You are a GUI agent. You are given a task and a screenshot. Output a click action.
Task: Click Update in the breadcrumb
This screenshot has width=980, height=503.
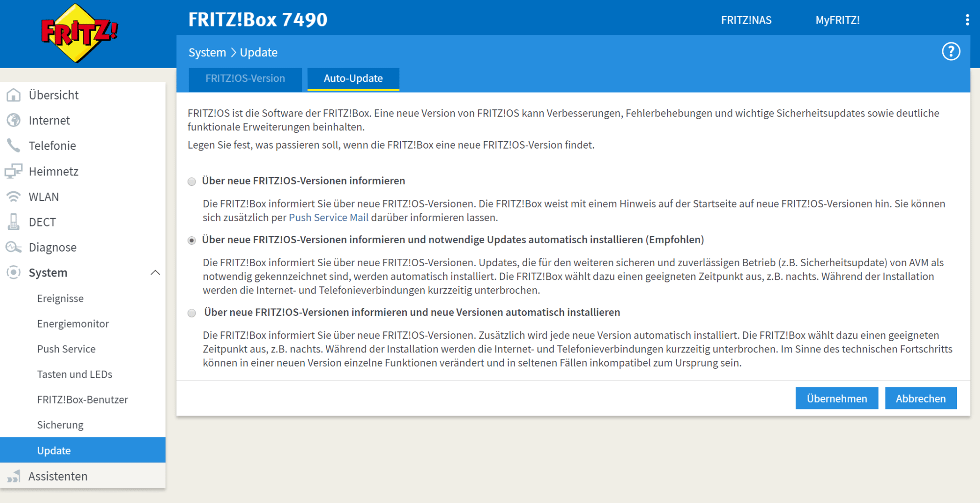click(259, 52)
